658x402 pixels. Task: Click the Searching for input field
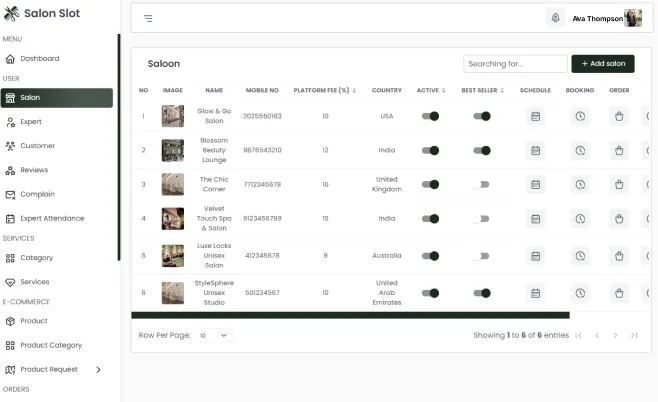click(x=515, y=64)
